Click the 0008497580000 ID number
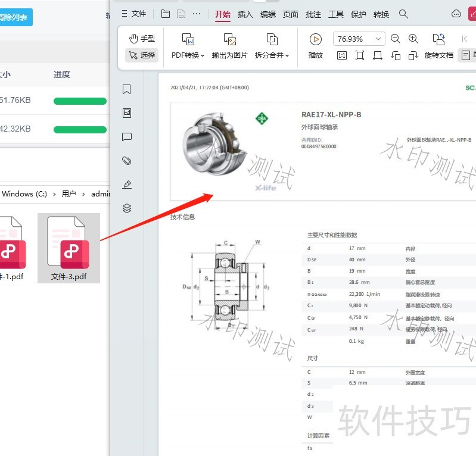This screenshot has width=476, height=456. click(x=319, y=146)
